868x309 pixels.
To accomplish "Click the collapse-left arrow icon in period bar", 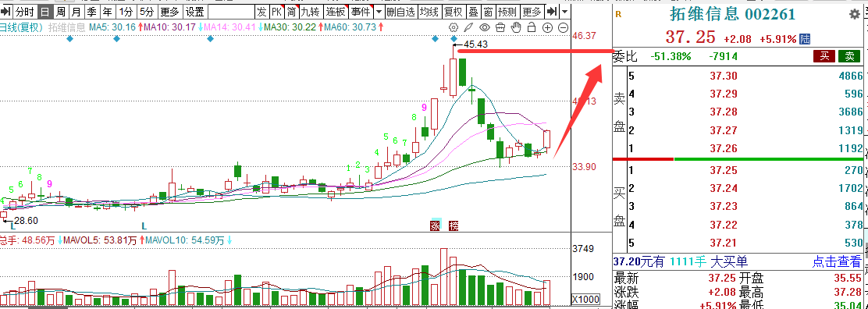I will pyautogui.click(x=6, y=12).
